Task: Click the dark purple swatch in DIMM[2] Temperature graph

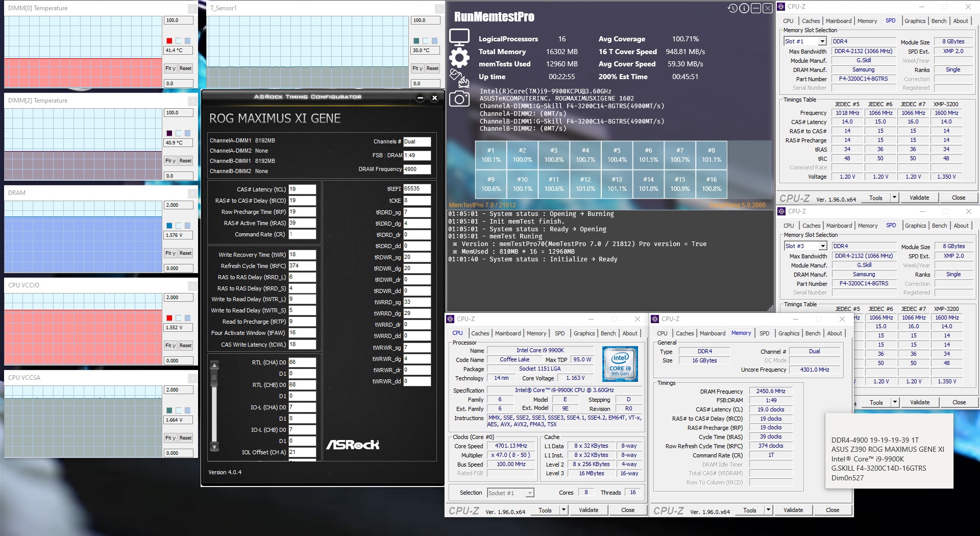Action: [169, 133]
